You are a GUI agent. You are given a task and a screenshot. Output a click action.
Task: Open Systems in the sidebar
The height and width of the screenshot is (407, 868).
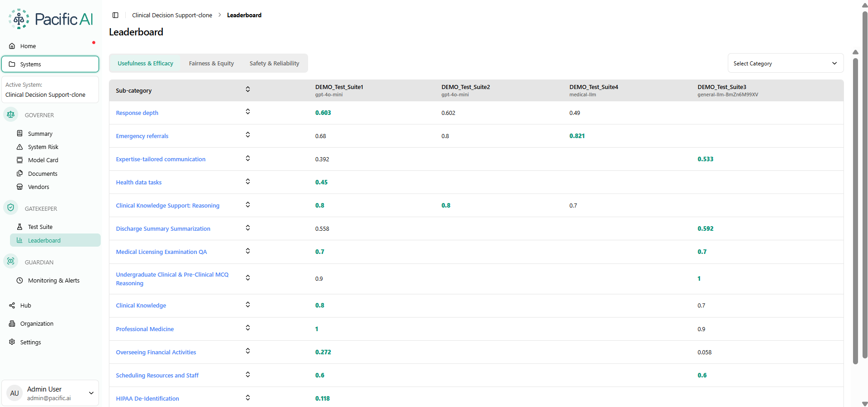[50, 64]
